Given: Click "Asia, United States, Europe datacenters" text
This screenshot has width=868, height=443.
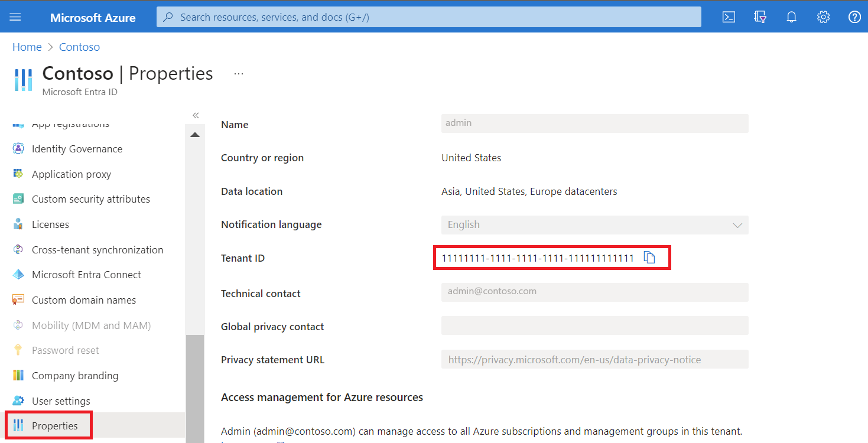Looking at the screenshot, I should coord(529,191).
